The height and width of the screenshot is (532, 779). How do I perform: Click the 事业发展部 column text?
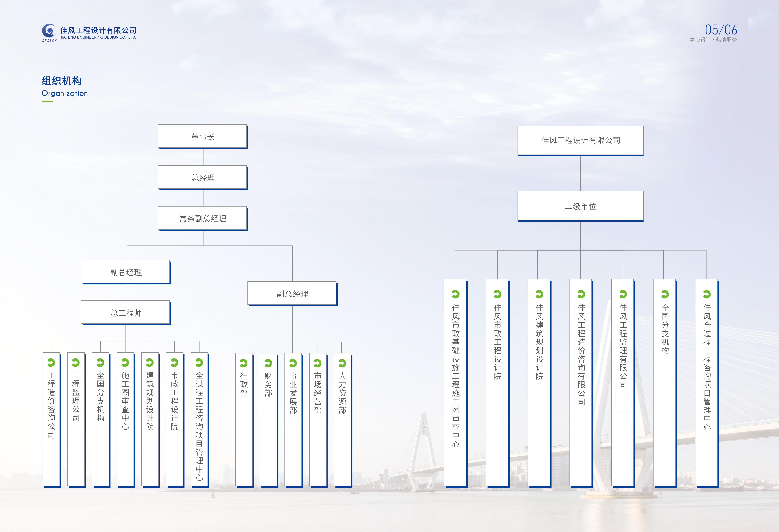click(293, 393)
